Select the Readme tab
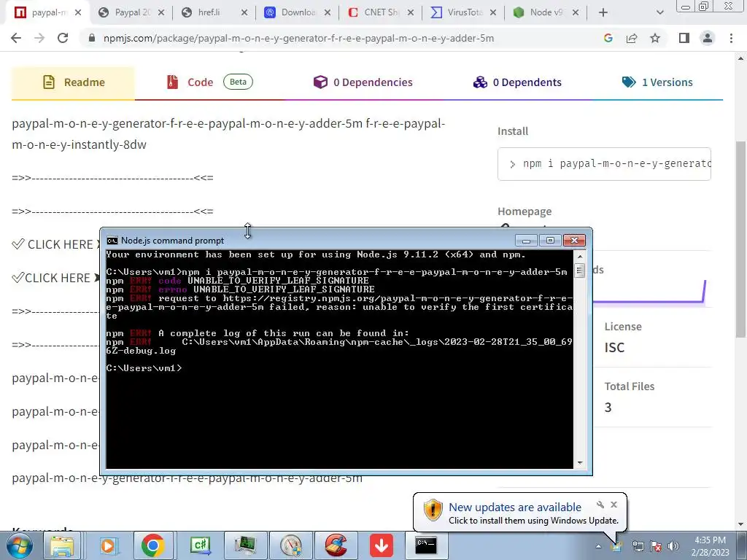Screen dimensions: 747x560 coord(74,82)
